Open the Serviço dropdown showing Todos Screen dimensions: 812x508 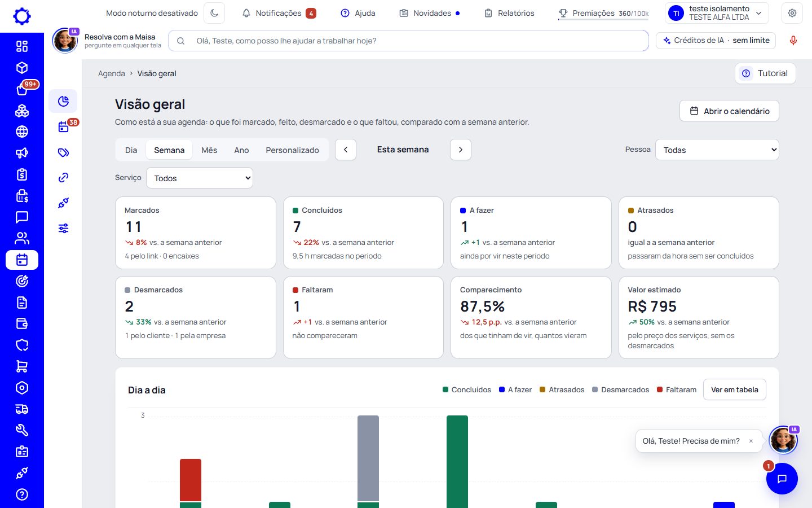point(200,178)
